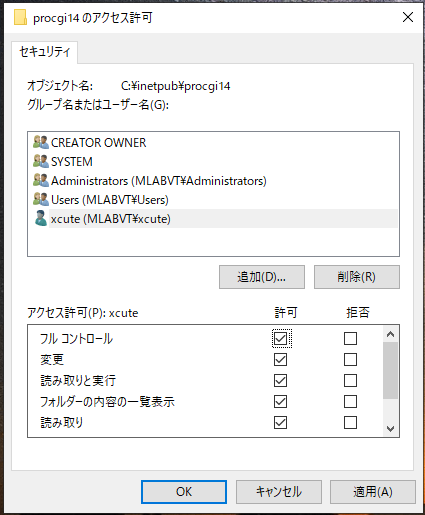
Task: Toggle allow for フォルダーの内容の一覧表示
Action: pos(280,401)
